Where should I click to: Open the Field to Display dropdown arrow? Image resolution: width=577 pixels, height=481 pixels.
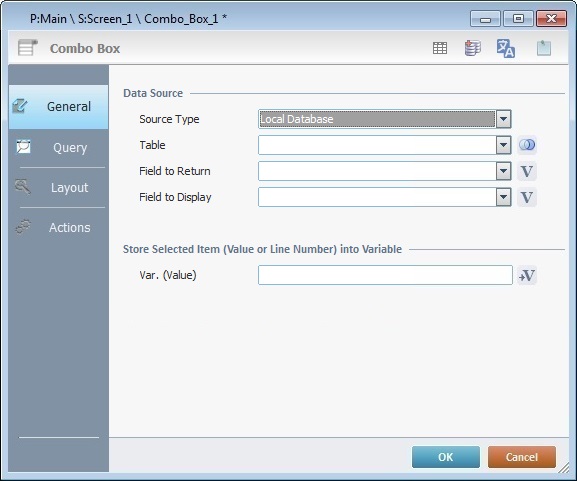pyautogui.click(x=503, y=197)
